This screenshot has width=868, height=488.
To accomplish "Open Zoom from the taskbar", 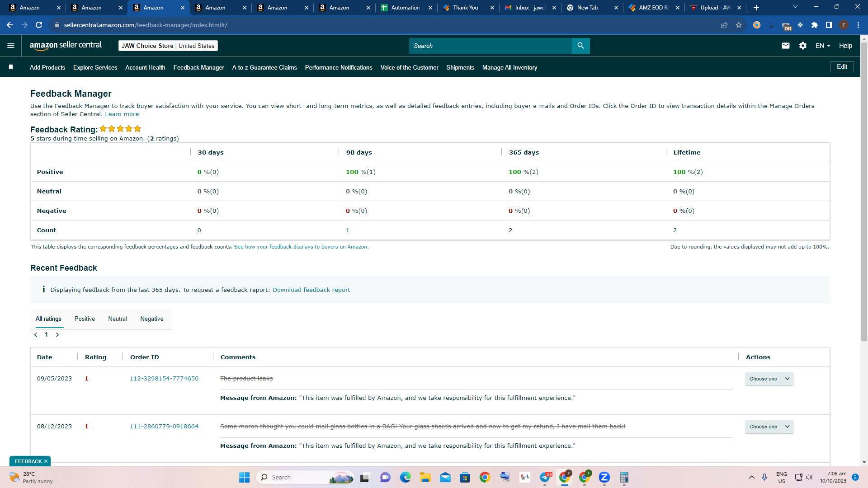I will (604, 477).
